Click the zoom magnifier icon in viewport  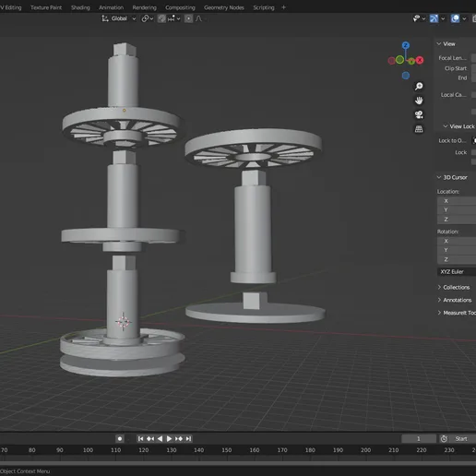[x=419, y=87]
